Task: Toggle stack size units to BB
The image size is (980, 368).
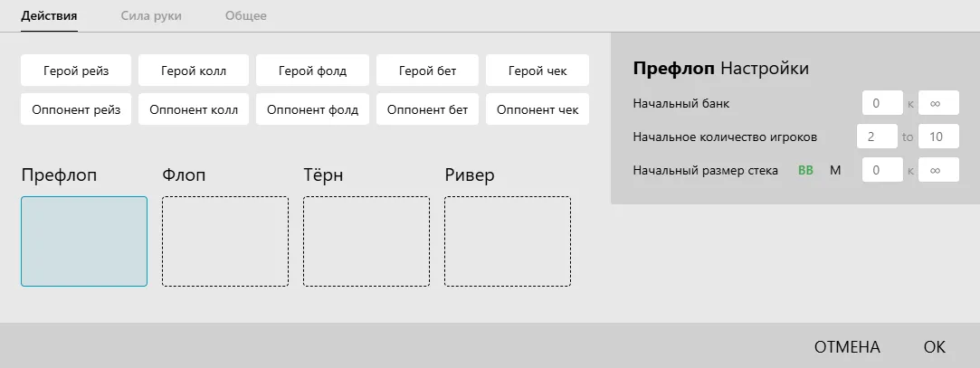Action: 805,170
